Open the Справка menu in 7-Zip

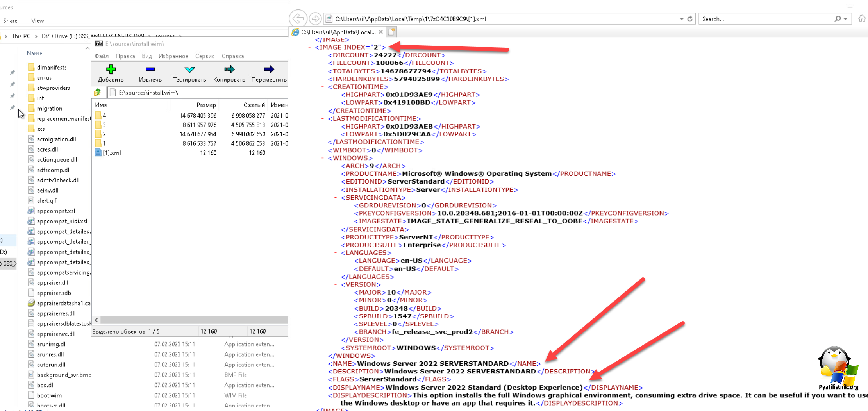pyautogui.click(x=233, y=56)
